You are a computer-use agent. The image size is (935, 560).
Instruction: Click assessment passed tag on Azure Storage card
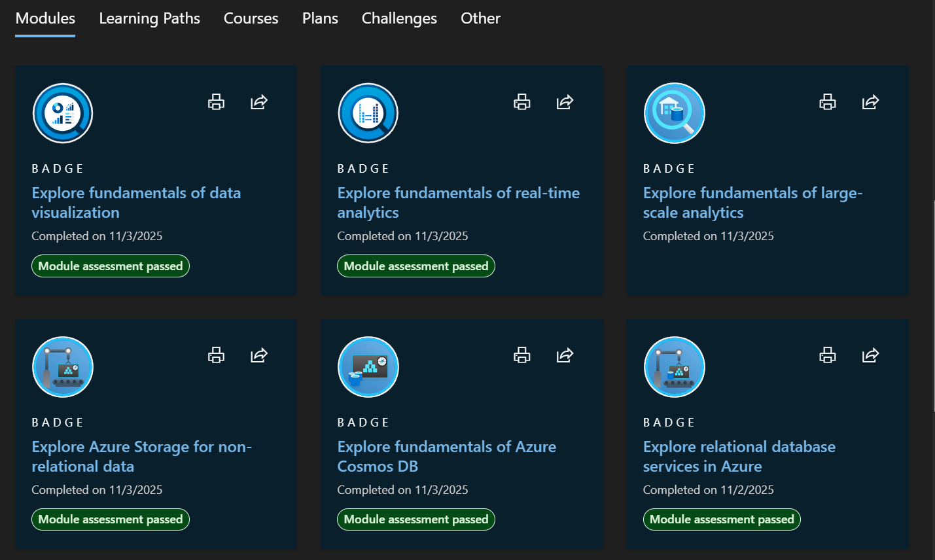tap(111, 519)
